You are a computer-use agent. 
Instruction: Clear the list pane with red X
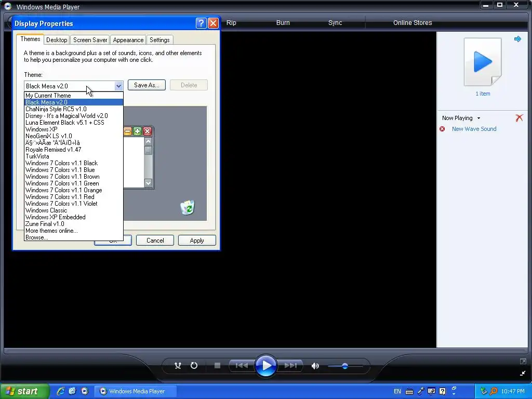pos(519,118)
